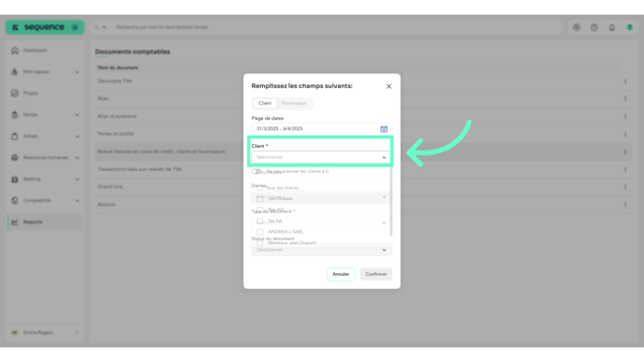The image size is (644, 362).
Task: Expand the Mon espace sidebar chevron
Action: 77,72
